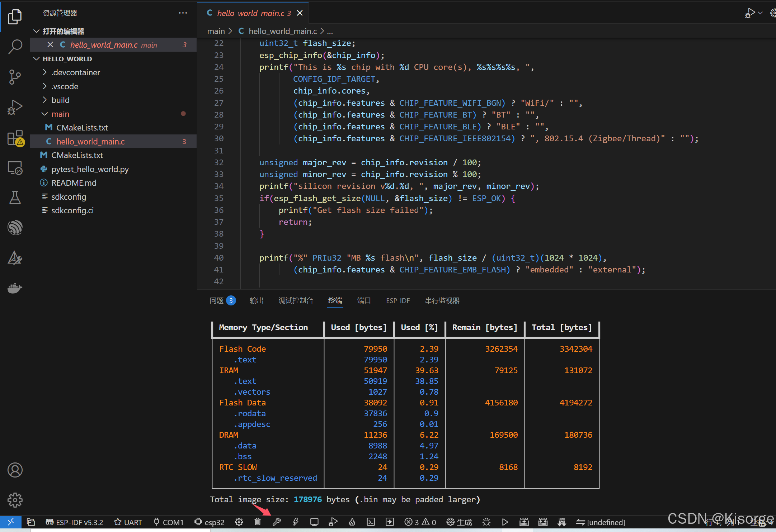
Task: Change UART flash method in status bar
Action: [x=128, y=522]
